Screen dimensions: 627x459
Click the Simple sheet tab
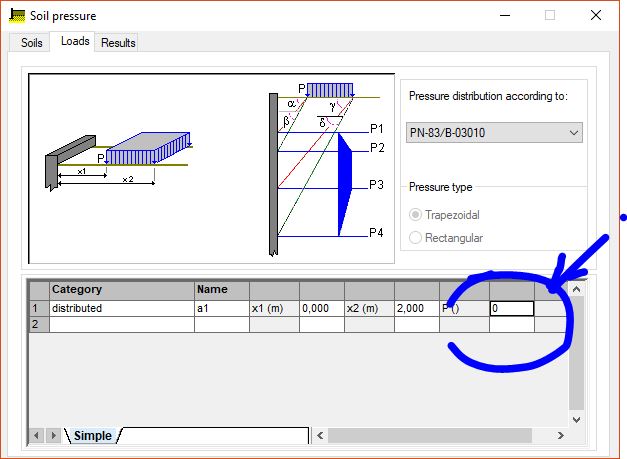(x=93, y=435)
